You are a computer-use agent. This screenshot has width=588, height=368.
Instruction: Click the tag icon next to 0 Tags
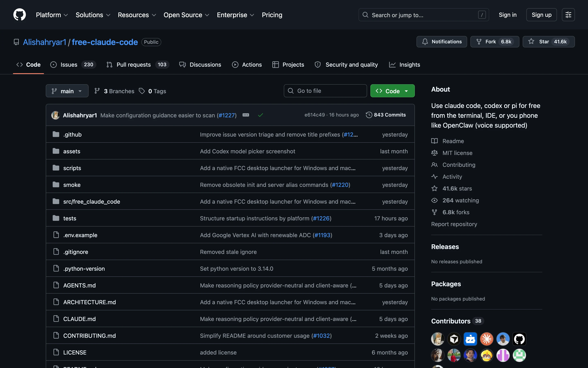click(x=142, y=91)
